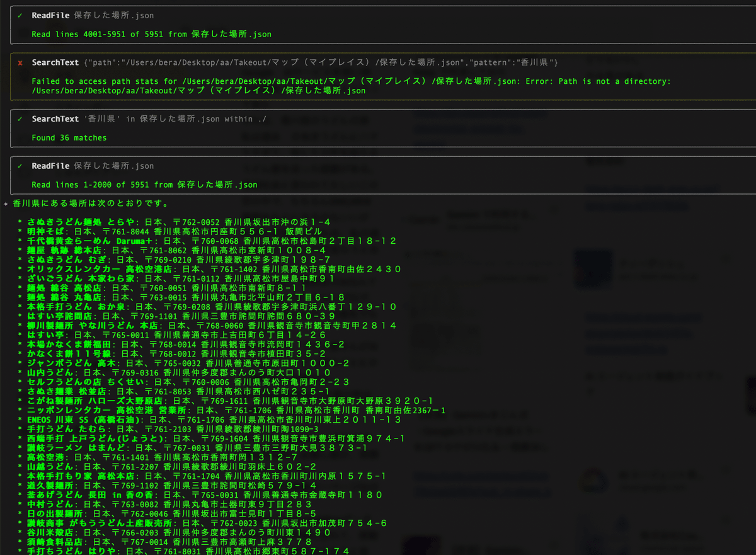The height and width of the screenshot is (555, 756).
Task: Click the 'Found 36 matches' result text
Action: pos(69,137)
